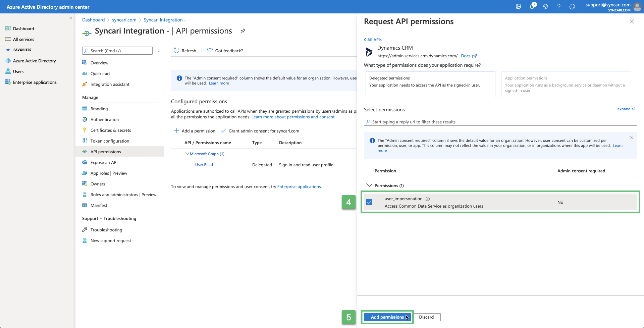This screenshot has height=328, width=644.
Task: Click info icon next to user_impersonation
Action: tap(428, 199)
